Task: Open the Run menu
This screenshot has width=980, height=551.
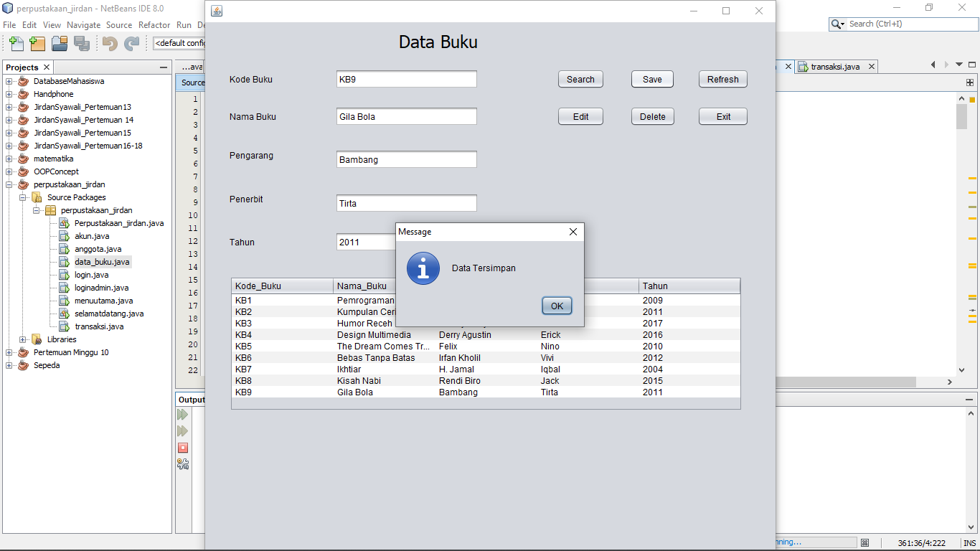Action: [x=182, y=24]
